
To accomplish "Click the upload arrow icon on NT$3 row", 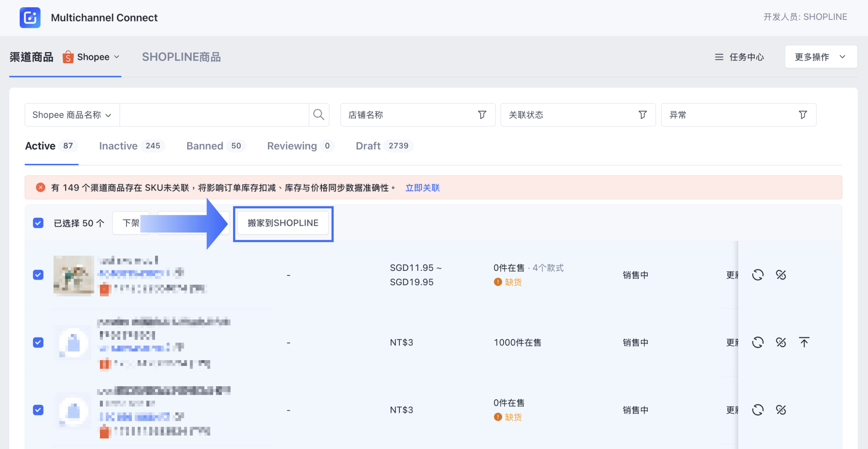I will [804, 342].
